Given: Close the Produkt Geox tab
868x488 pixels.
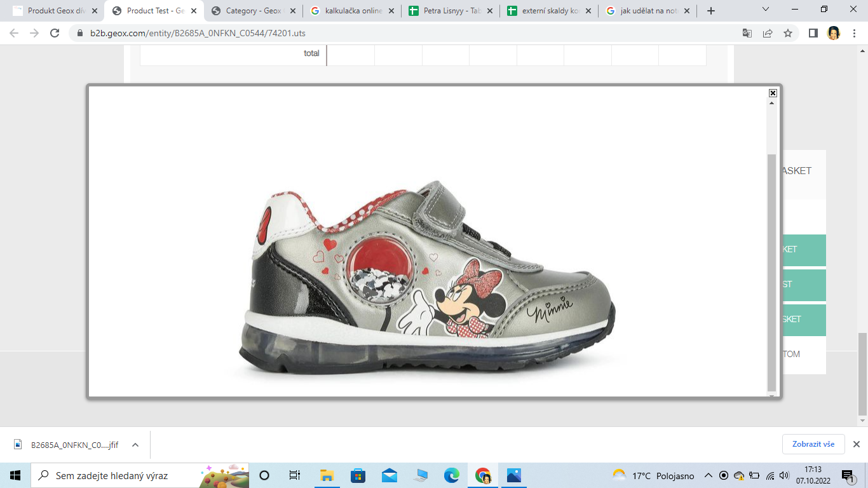Looking at the screenshot, I should point(95,11).
